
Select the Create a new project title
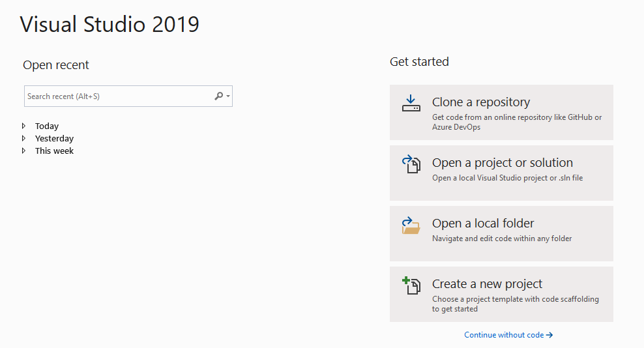pos(487,284)
